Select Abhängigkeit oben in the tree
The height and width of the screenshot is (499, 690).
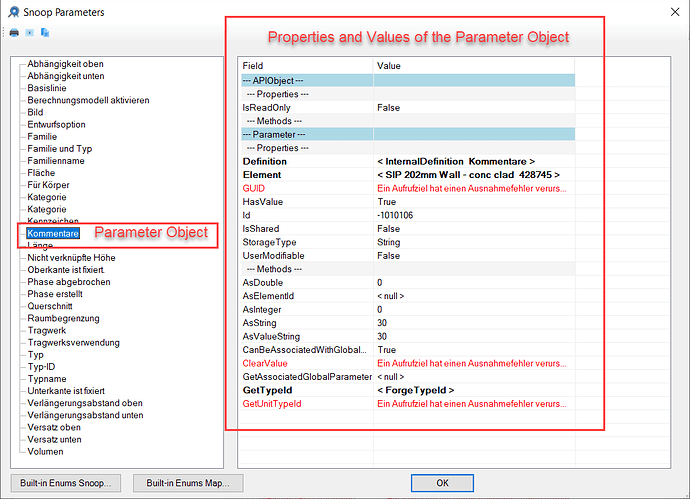[x=66, y=64]
